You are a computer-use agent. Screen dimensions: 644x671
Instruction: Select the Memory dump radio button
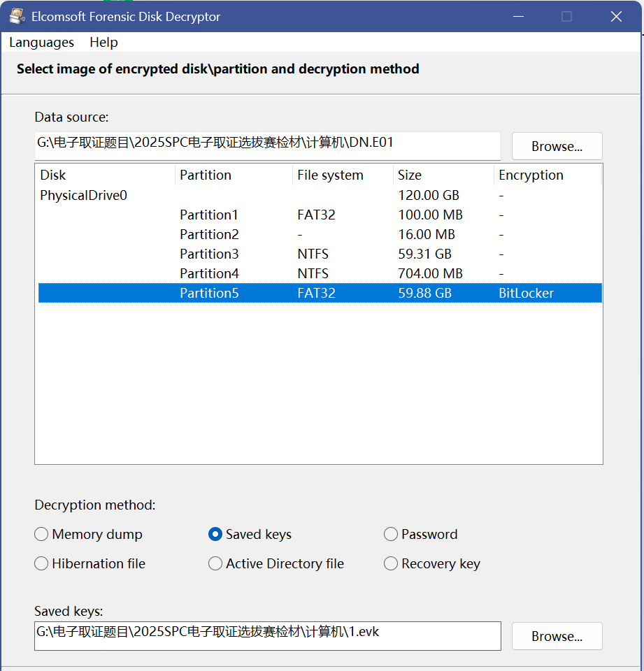point(42,535)
